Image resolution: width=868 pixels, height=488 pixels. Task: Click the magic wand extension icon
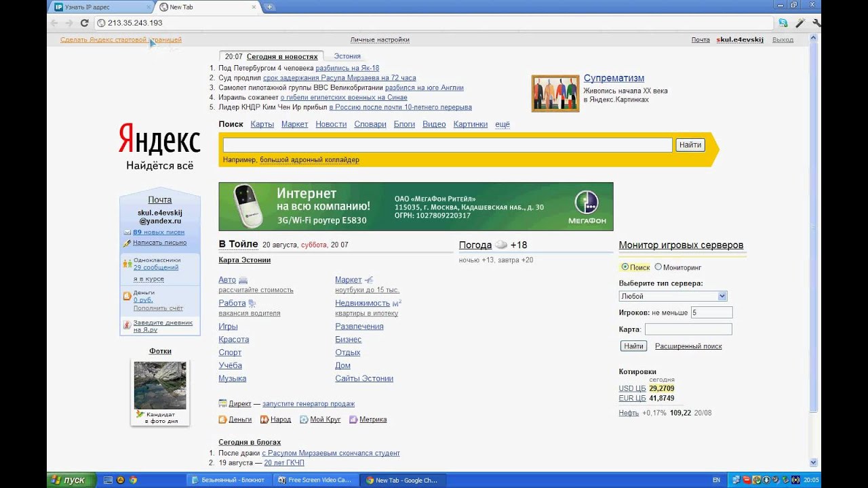[x=800, y=22]
